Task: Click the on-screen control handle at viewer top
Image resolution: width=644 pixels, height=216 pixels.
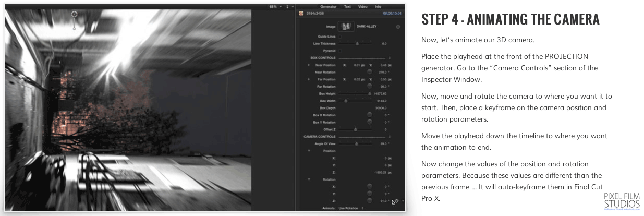Action: 74,14
